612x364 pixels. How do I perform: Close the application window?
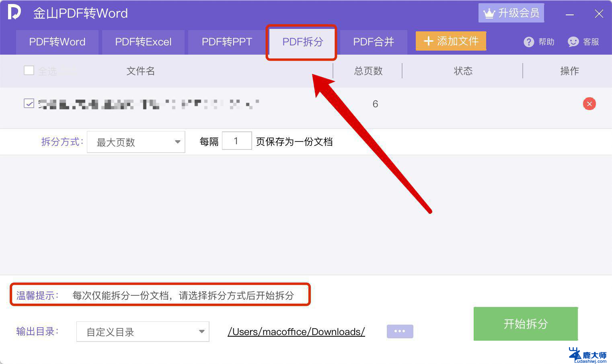599,14
